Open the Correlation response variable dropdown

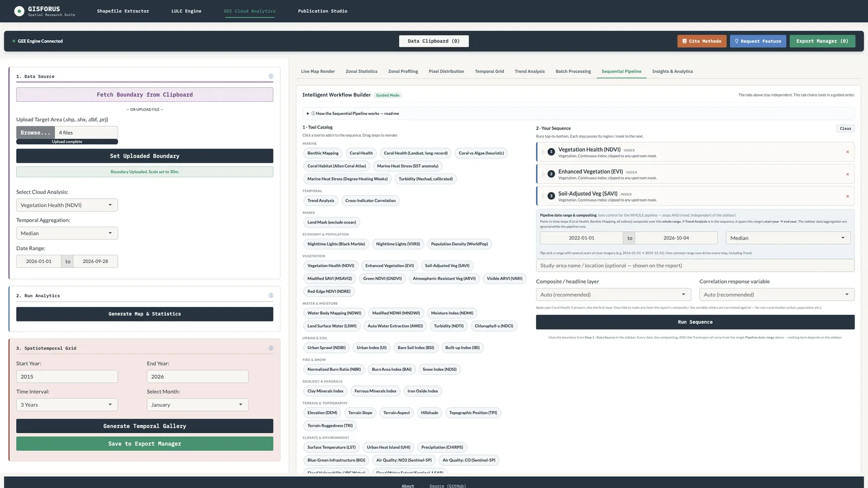(777, 294)
